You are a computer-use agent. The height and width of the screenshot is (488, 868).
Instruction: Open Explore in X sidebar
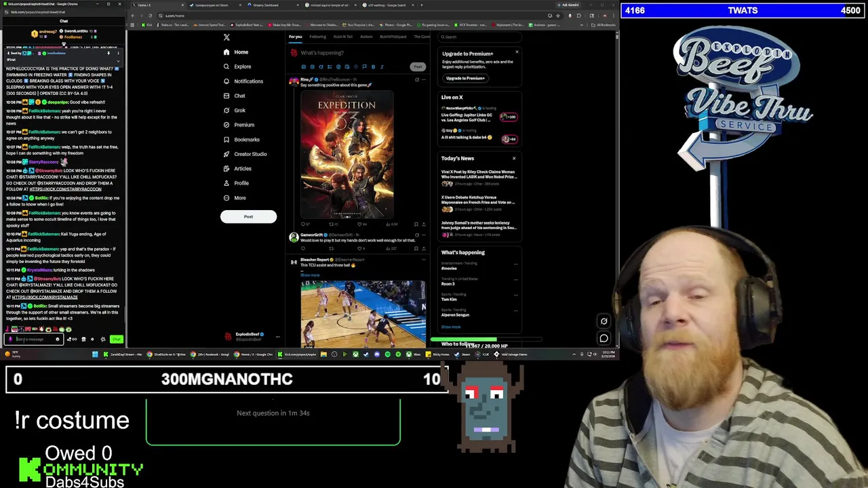coord(237,66)
